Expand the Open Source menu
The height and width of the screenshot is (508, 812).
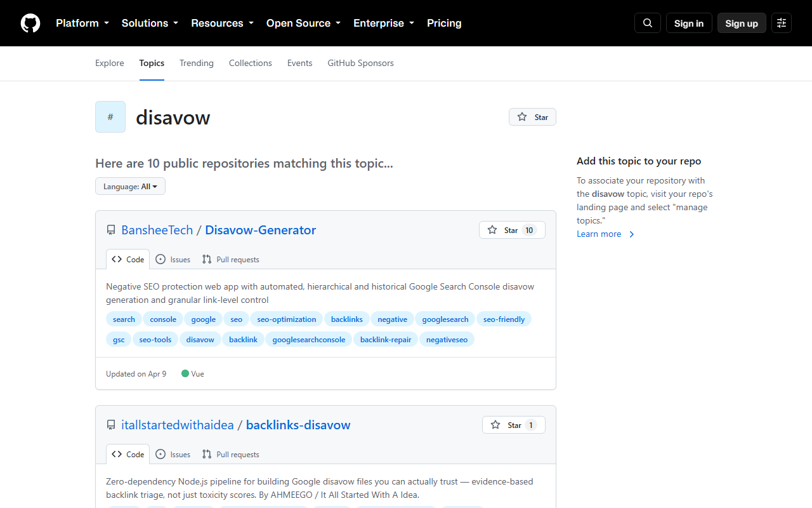coord(303,23)
